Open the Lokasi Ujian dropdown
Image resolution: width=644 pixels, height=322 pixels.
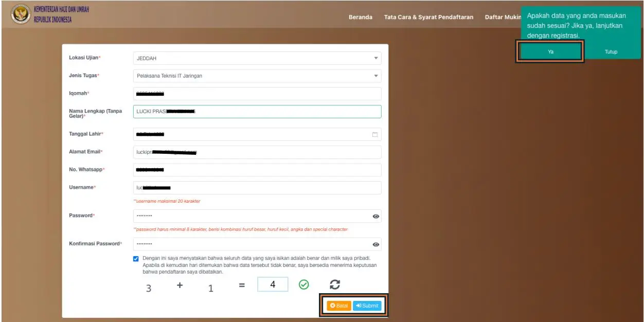click(257, 58)
